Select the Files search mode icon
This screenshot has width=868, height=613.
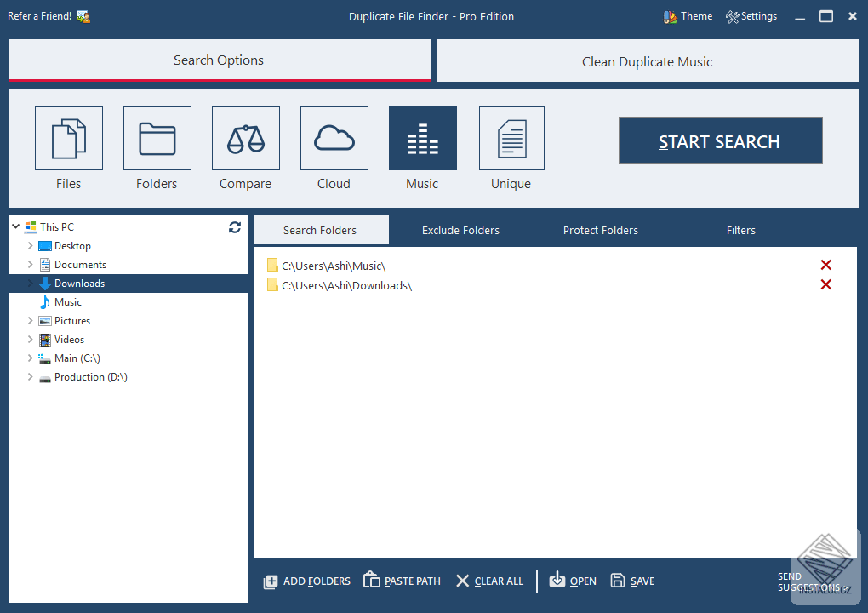pyautogui.click(x=69, y=139)
